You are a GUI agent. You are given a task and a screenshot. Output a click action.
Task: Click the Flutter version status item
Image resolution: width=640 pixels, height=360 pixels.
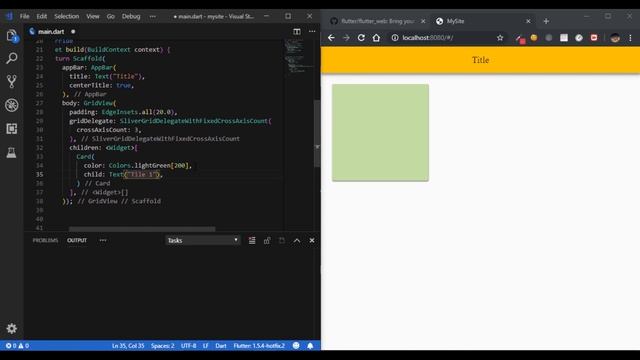click(x=259, y=346)
